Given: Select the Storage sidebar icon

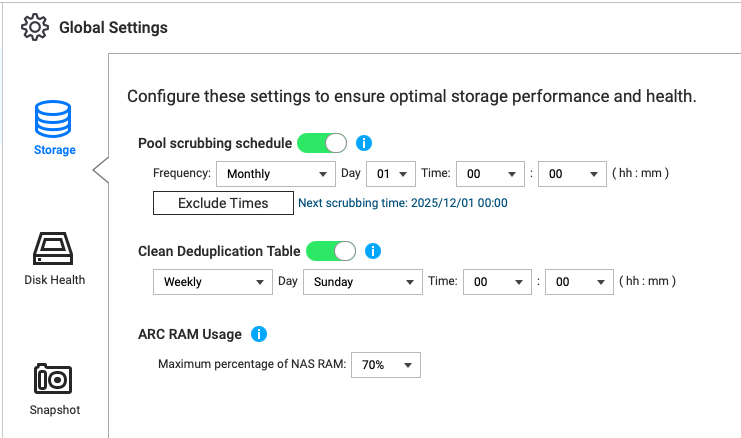Looking at the screenshot, I should [54, 118].
